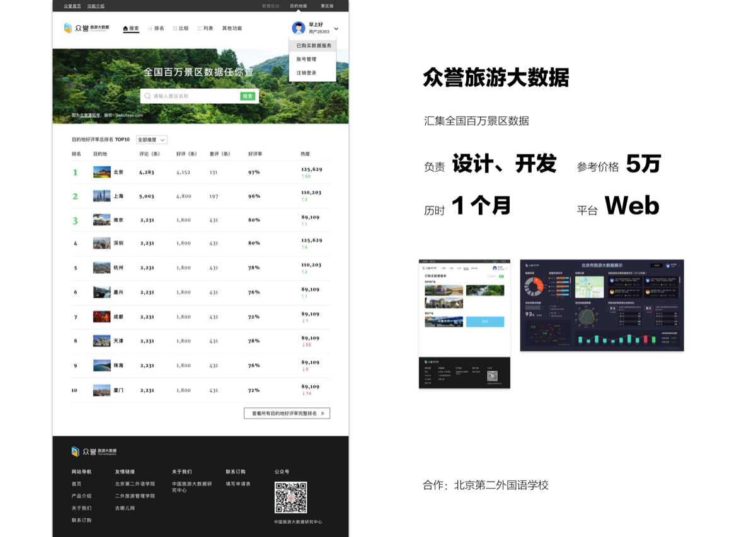The image size is (756, 537).
Task: Open the 全部维度 dimension dropdown
Action: point(152,140)
